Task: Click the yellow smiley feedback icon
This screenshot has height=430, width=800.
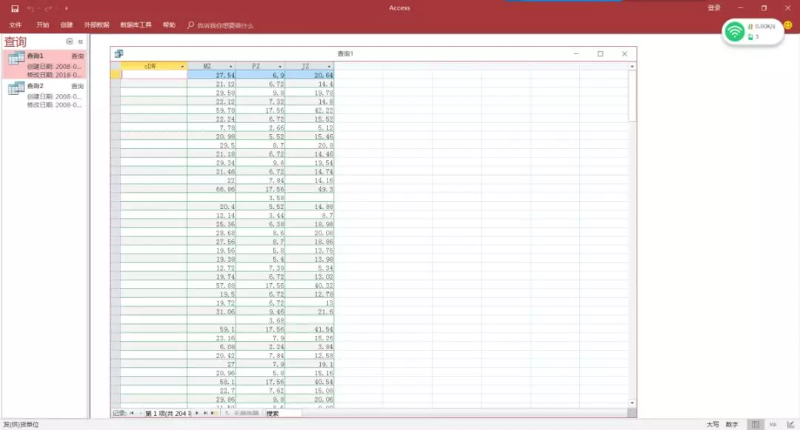Action: coord(788,25)
